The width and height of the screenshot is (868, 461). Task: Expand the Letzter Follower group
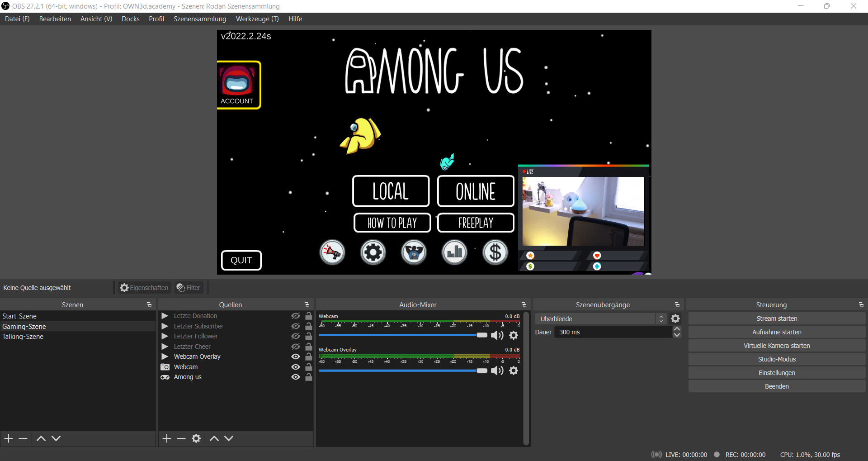(165, 336)
